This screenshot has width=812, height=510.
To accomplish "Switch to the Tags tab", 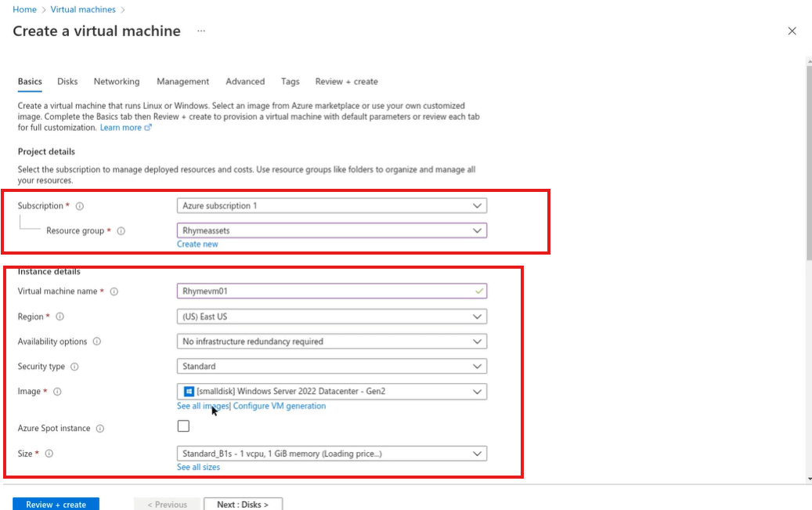I will tap(290, 82).
